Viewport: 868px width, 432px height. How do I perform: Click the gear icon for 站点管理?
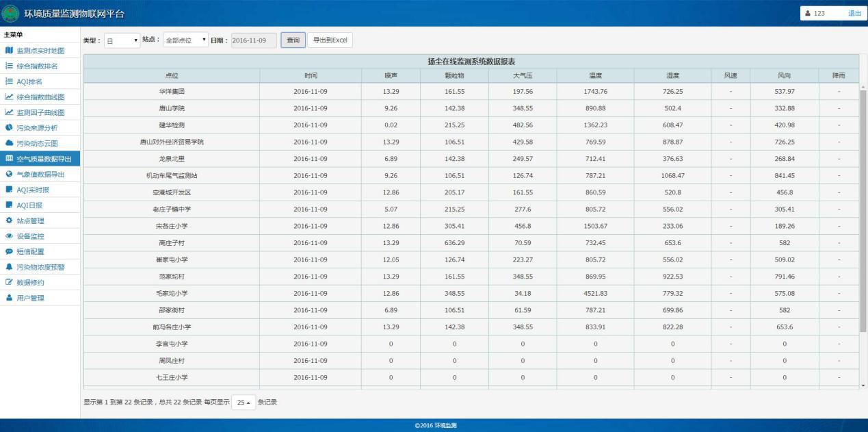point(9,220)
